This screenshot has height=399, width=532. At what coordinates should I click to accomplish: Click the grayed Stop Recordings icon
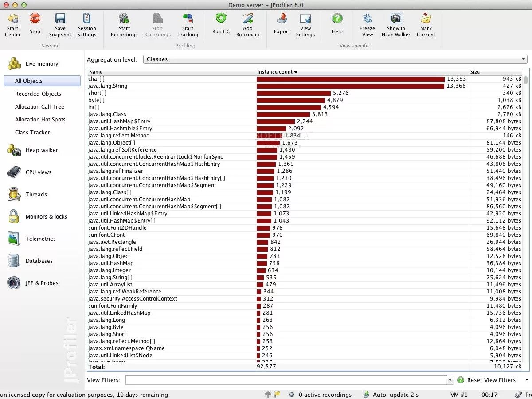coord(157,19)
